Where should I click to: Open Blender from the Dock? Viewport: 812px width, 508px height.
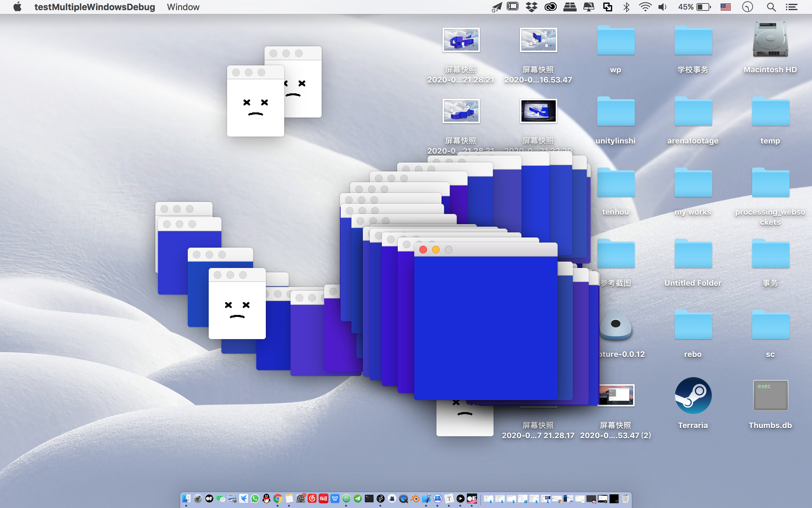click(415, 498)
